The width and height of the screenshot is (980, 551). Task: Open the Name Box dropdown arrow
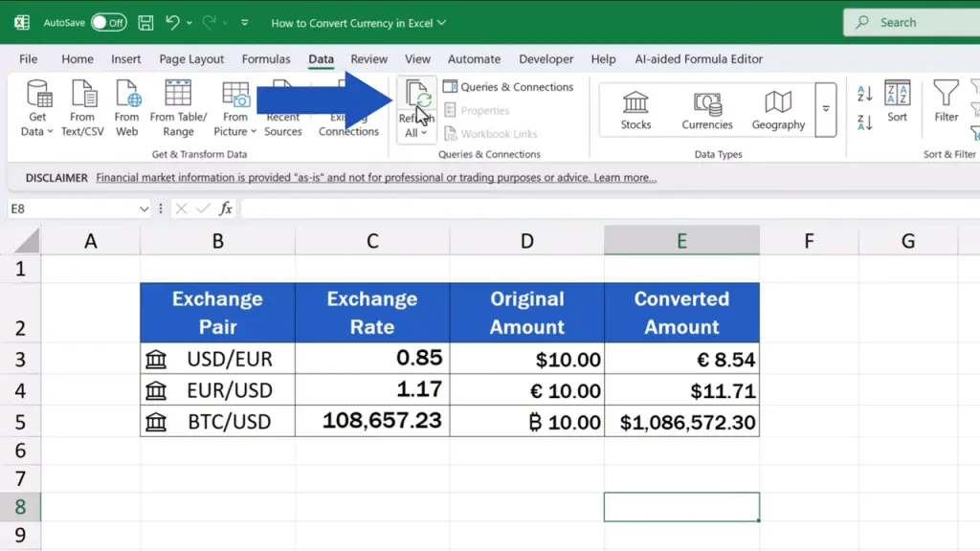(x=145, y=209)
